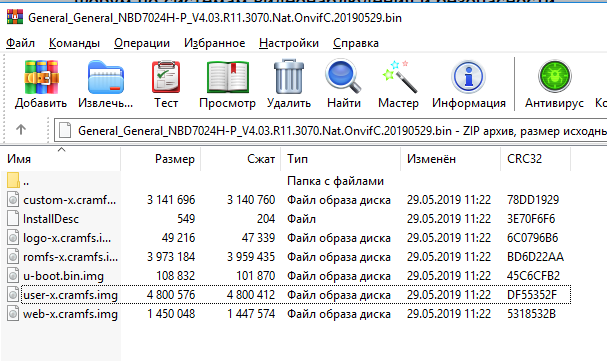
Task: Go up one folder level arrow
Action: (21, 129)
